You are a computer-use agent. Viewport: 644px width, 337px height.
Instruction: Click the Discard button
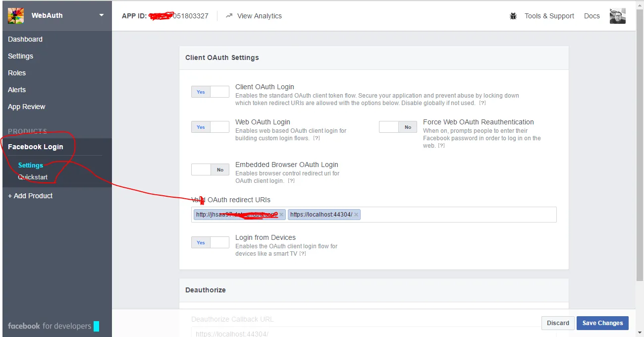(558, 323)
